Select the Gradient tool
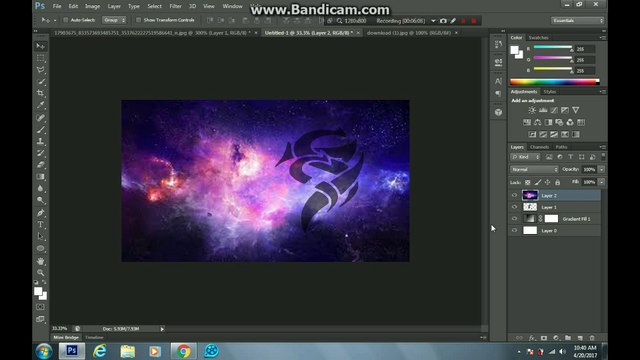The image size is (640, 360). [41, 177]
